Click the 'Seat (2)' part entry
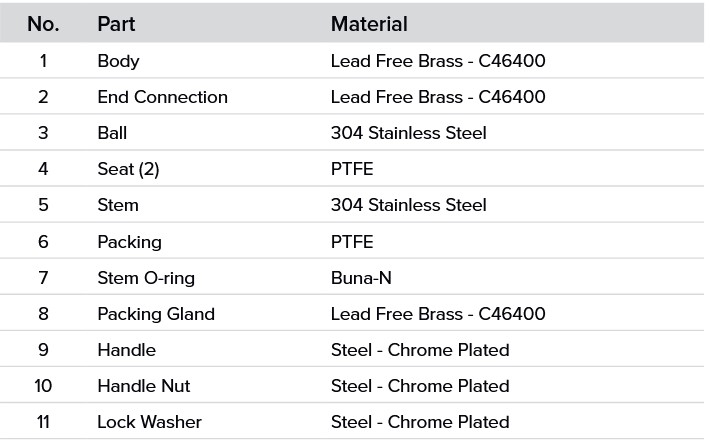Image resolution: width=711 pixels, height=447 pixels. click(128, 169)
